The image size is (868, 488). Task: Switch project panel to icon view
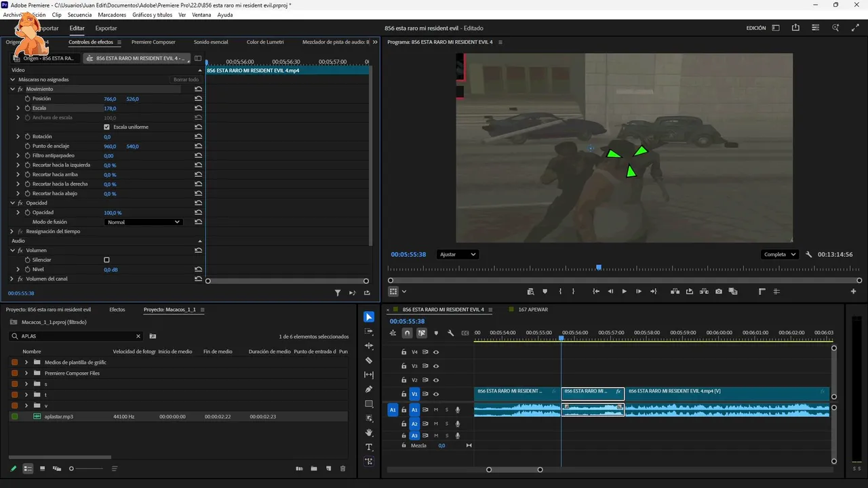pyautogui.click(x=42, y=468)
